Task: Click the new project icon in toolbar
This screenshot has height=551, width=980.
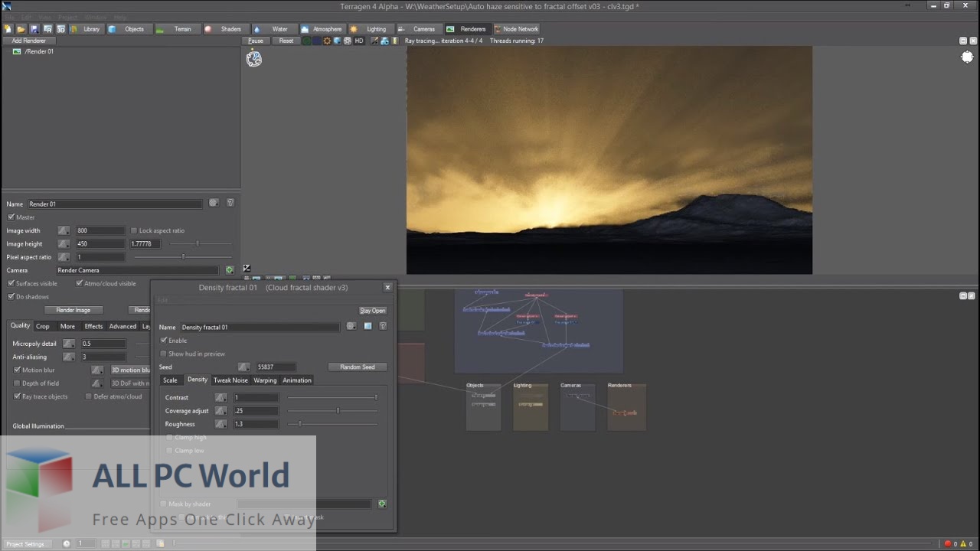Action: pyautogui.click(x=8, y=29)
